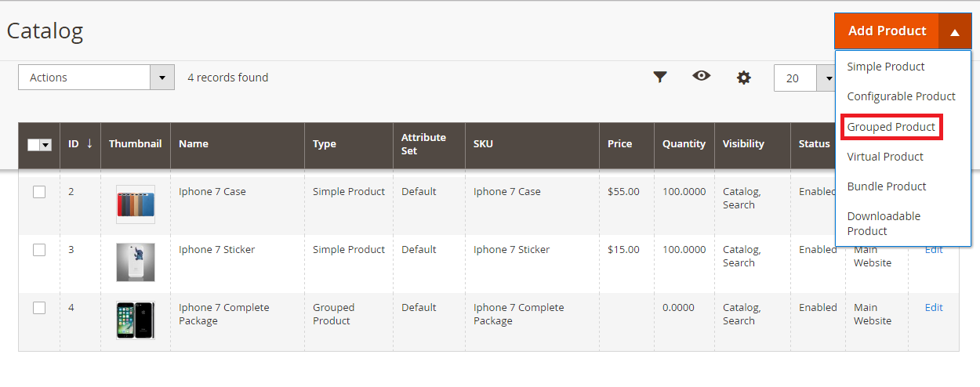Check the box for Iphone 7 Complete Package

(39, 308)
